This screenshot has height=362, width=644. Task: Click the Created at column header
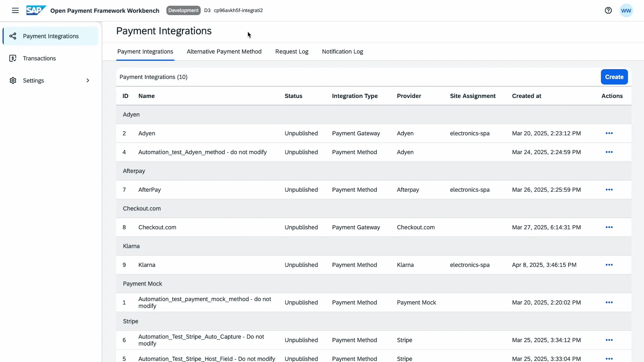click(x=527, y=96)
